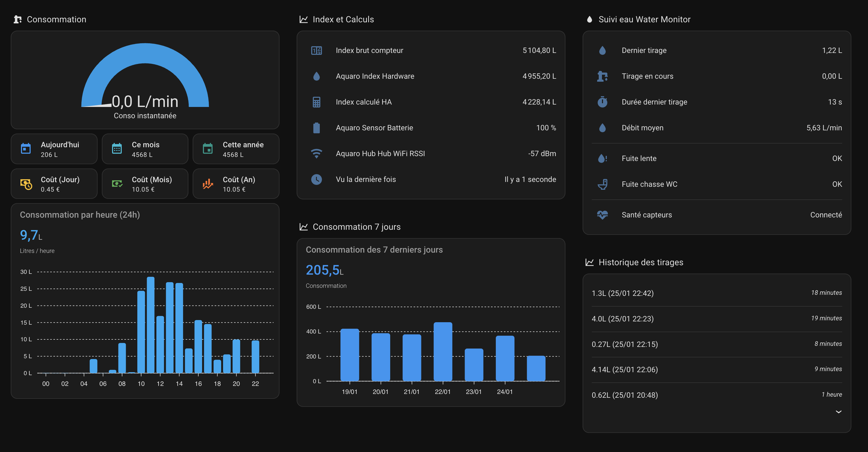The width and height of the screenshot is (868, 452).
Task: Click the heart pulse icon for Santé capteurs
Action: [x=602, y=215]
